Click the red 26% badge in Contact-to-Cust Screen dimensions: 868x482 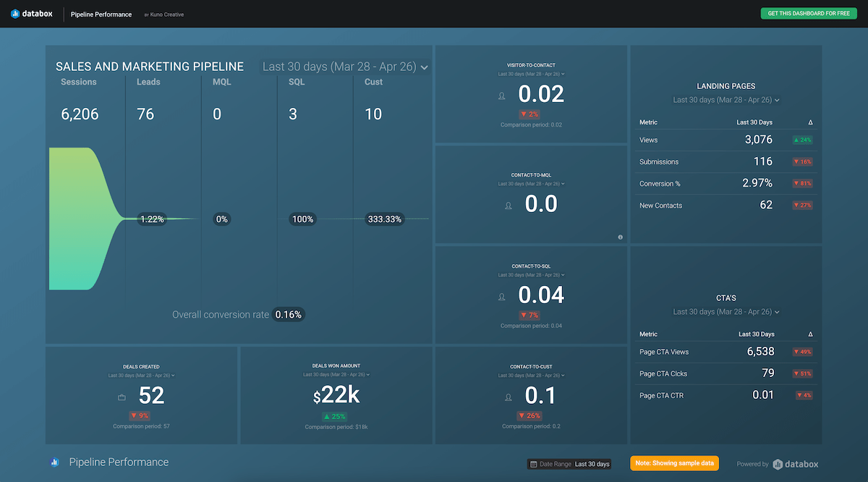tap(531, 415)
